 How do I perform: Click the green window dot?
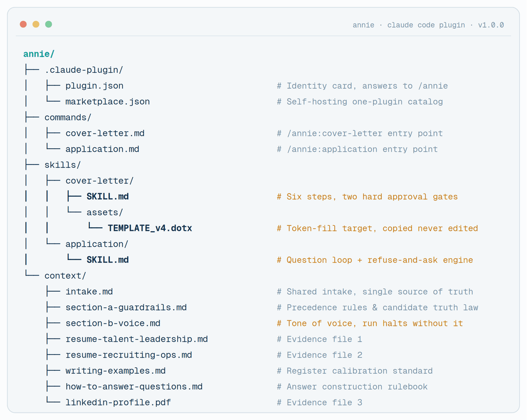[48, 24]
